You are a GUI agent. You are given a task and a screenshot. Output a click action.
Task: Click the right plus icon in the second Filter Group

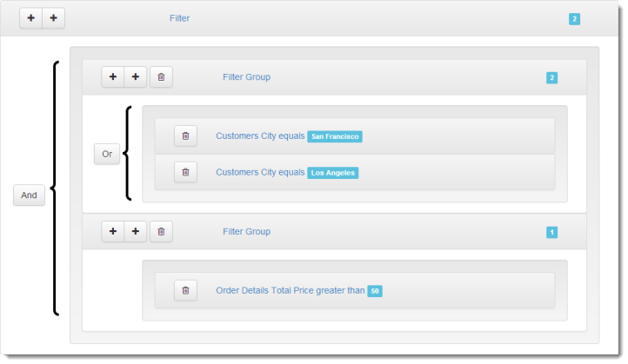pos(136,232)
